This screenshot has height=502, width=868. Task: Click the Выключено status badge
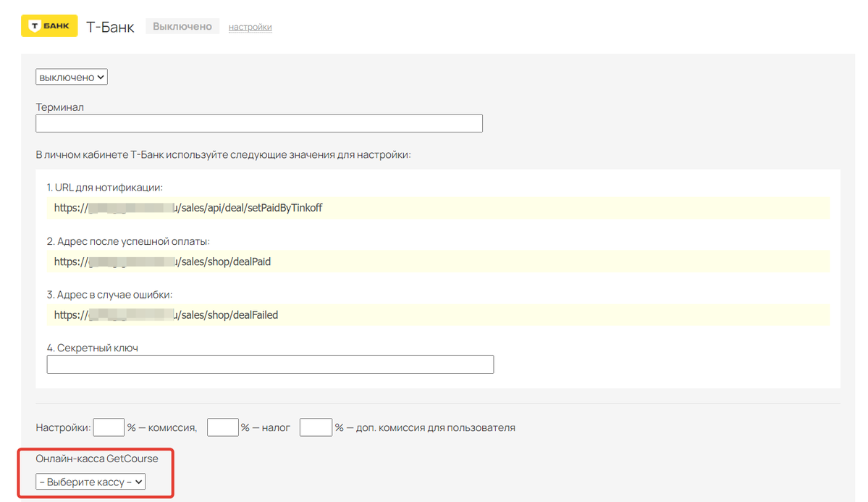point(182,26)
